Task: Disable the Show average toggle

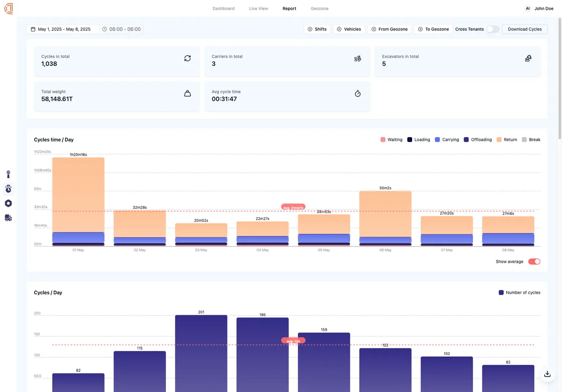Action: (534, 261)
